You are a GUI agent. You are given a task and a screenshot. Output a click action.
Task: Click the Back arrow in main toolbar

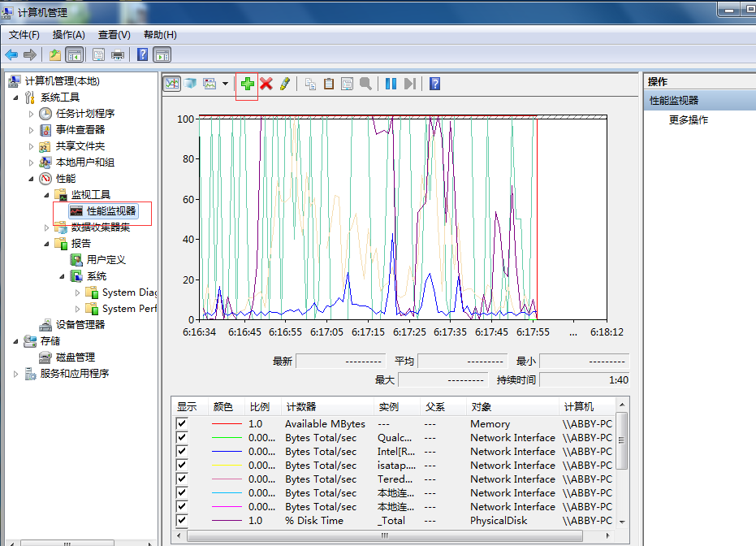click(x=11, y=55)
